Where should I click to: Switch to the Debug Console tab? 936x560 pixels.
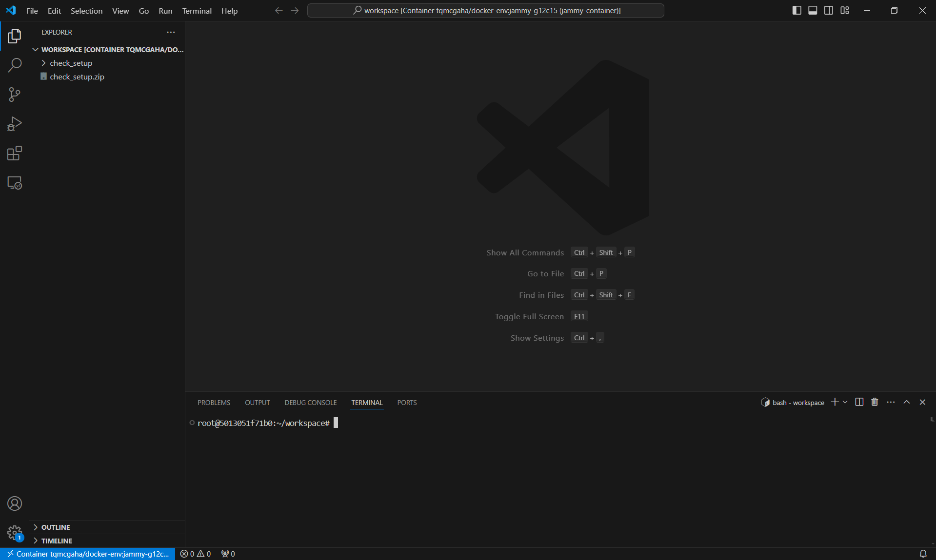(x=311, y=403)
